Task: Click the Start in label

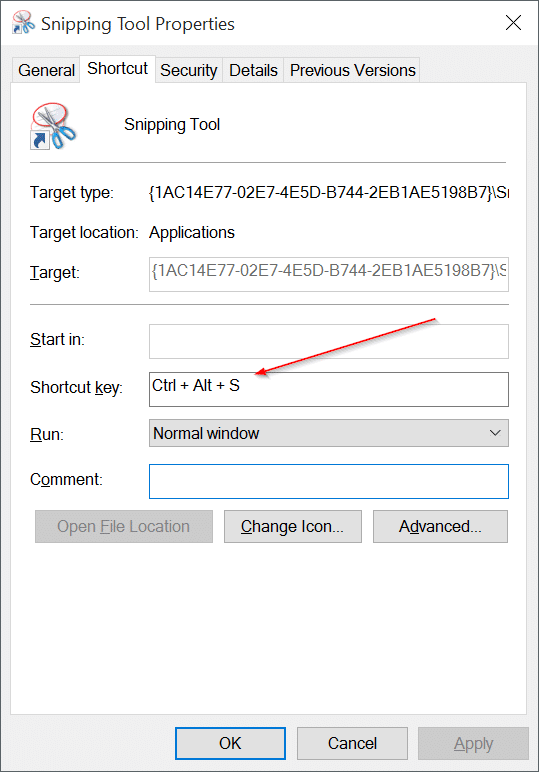Action: click(57, 340)
